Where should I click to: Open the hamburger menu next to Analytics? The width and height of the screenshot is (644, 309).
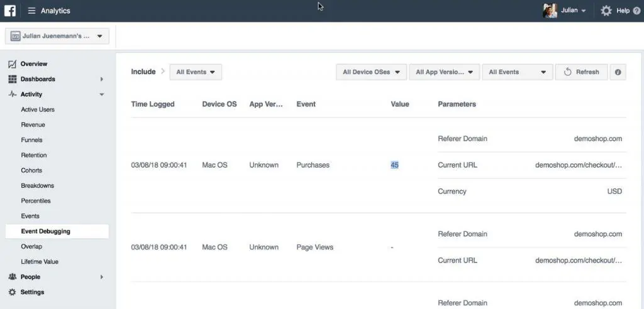[x=31, y=11]
